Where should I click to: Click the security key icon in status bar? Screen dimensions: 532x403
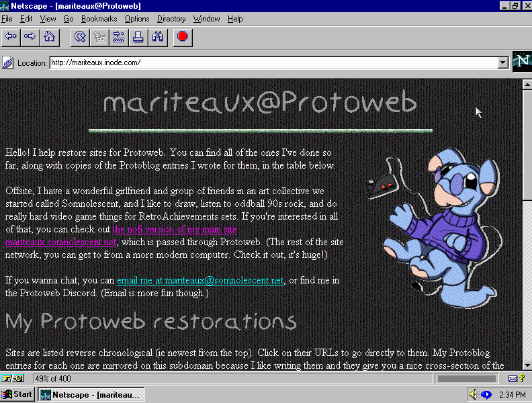point(11,379)
